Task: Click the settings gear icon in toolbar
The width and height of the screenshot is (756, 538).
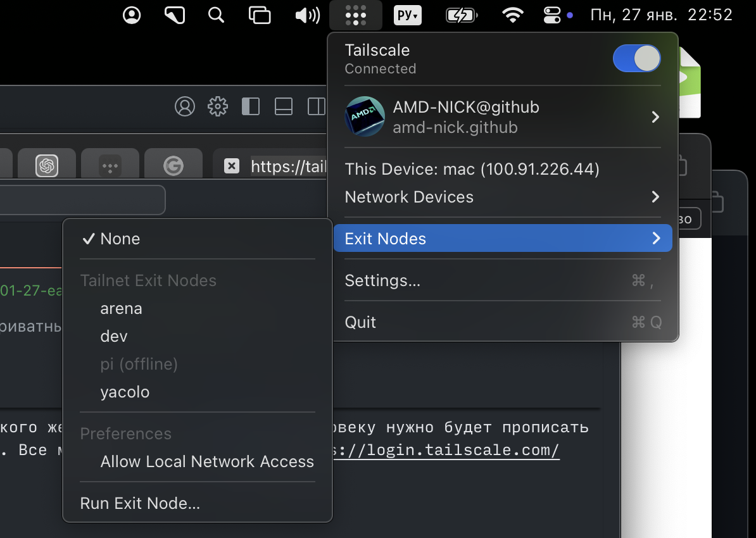Action: click(217, 106)
